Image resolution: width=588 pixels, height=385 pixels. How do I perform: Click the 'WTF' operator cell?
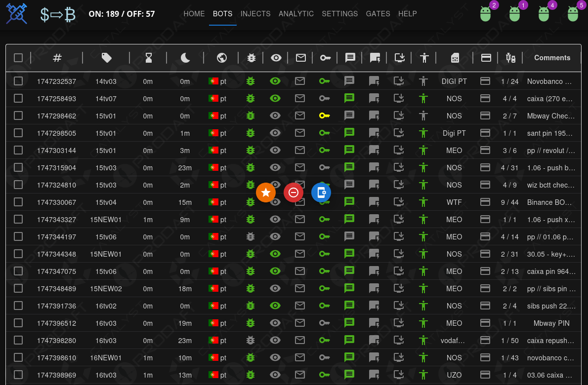454,202
